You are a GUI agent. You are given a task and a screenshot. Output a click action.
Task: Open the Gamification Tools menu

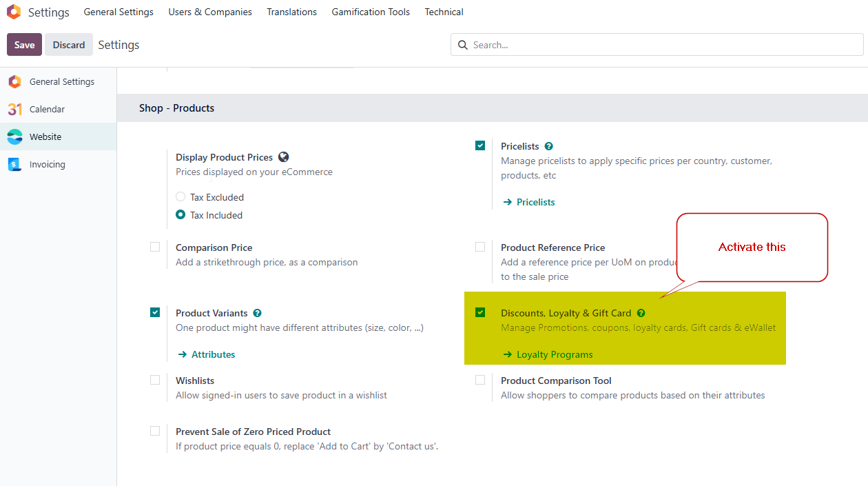371,12
